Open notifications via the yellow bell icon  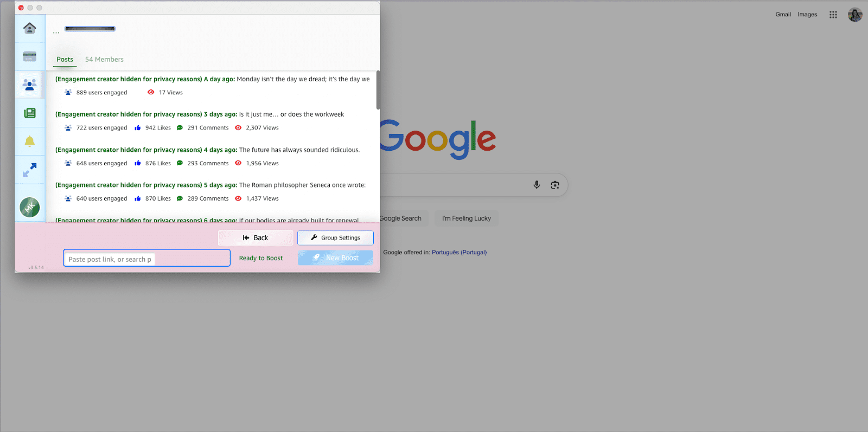pos(30,141)
